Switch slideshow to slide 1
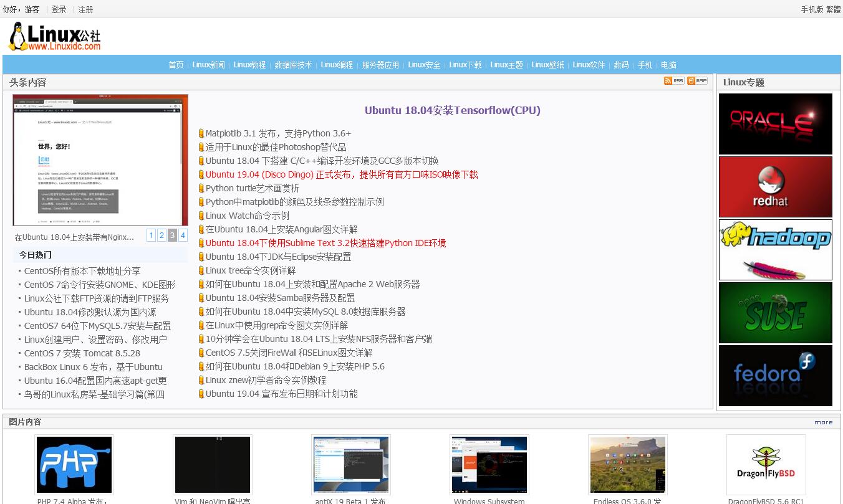 point(151,235)
